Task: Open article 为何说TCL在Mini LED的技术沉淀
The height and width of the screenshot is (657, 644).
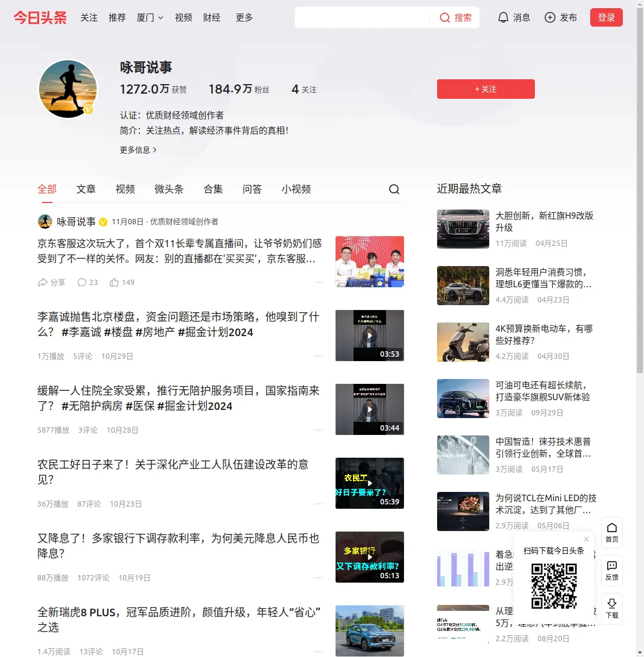Action: 546,504
